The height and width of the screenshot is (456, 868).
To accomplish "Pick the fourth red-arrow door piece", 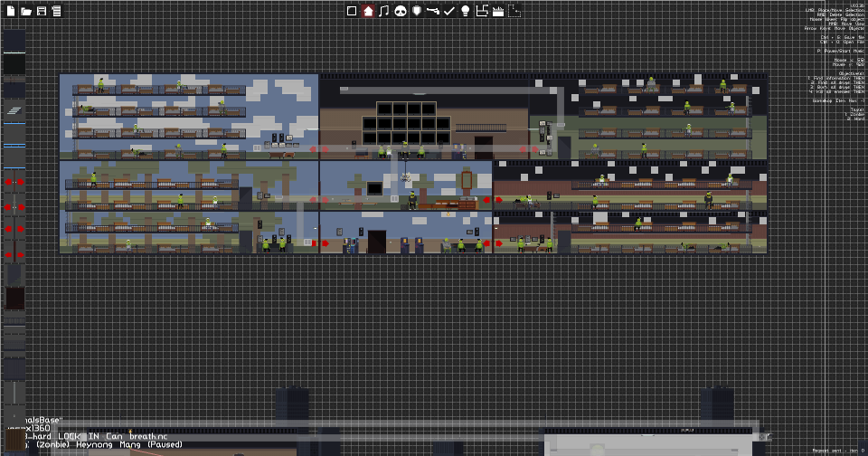I will pos(14,255).
